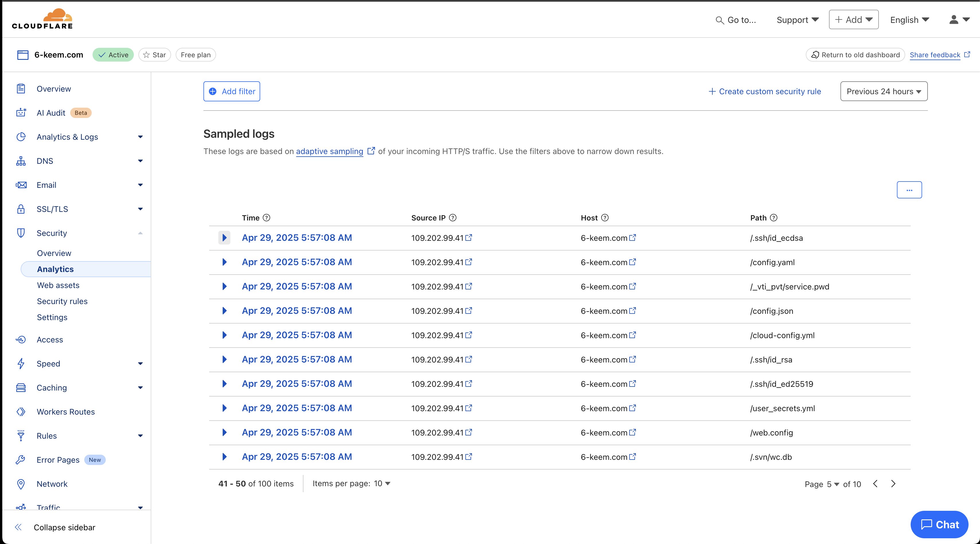This screenshot has height=544, width=980.
Task: Open external link icon for /config.yaml host
Action: click(632, 262)
